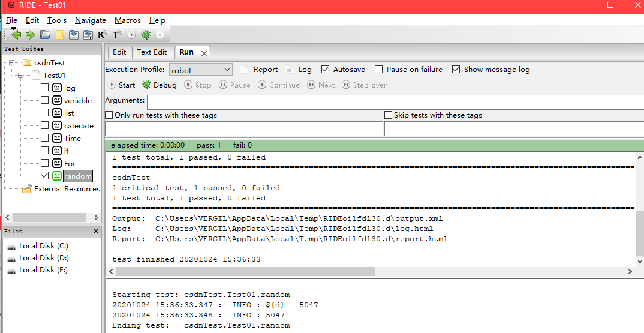The height and width of the screenshot is (333, 644).
Task: Click the Test01 file icon in the tree
Action: [36, 75]
